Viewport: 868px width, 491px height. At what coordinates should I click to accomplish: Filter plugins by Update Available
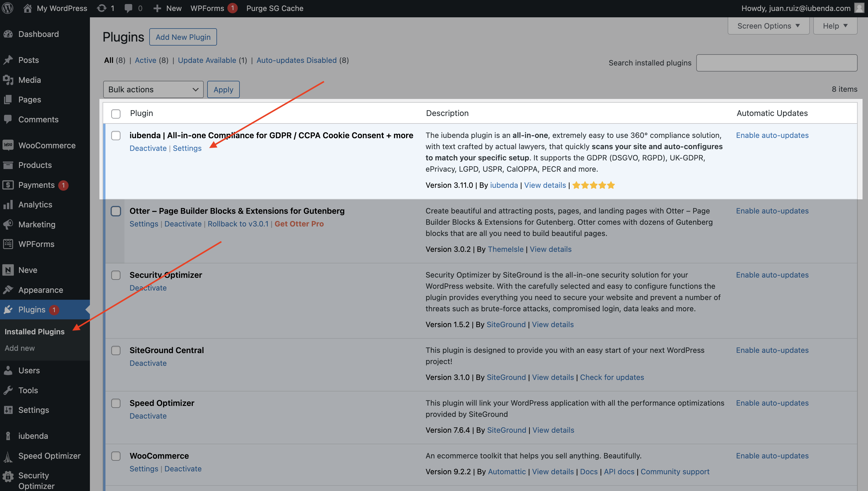point(207,60)
